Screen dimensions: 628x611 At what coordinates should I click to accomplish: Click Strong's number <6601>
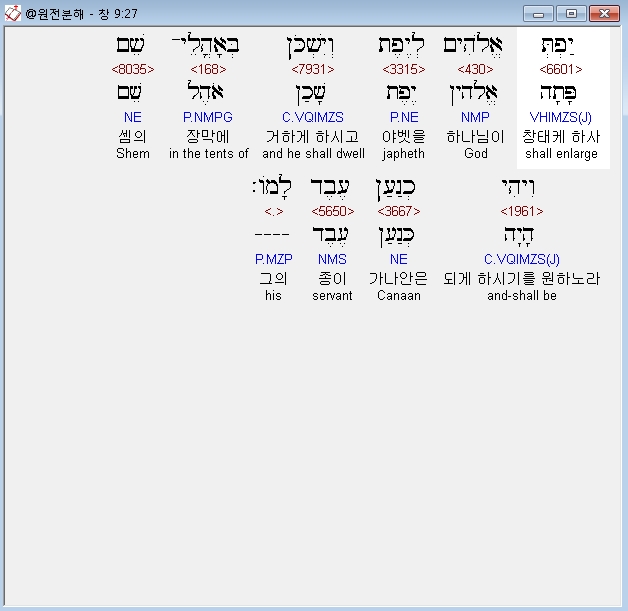coord(561,69)
